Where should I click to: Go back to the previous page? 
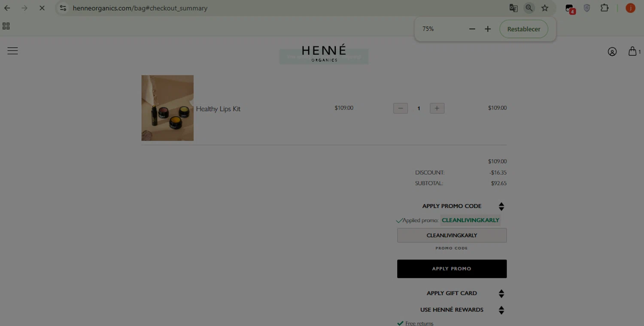(7, 8)
